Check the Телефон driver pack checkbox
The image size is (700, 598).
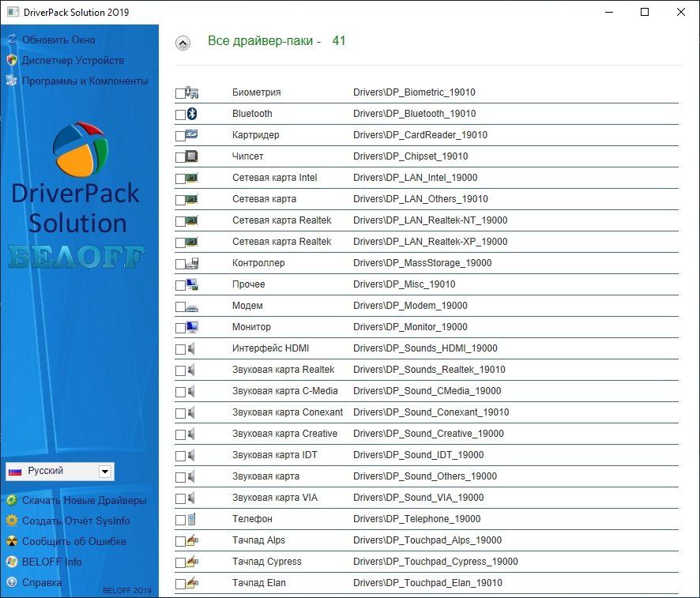click(x=180, y=521)
